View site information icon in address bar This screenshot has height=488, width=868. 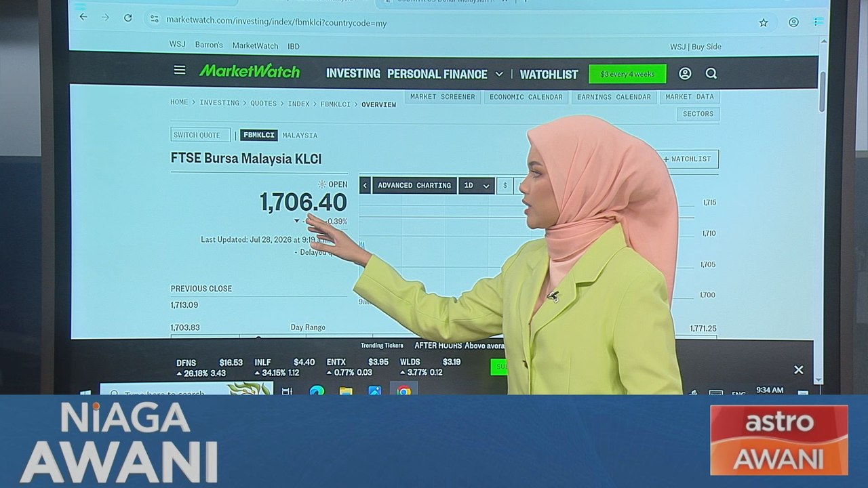click(155, 20)
